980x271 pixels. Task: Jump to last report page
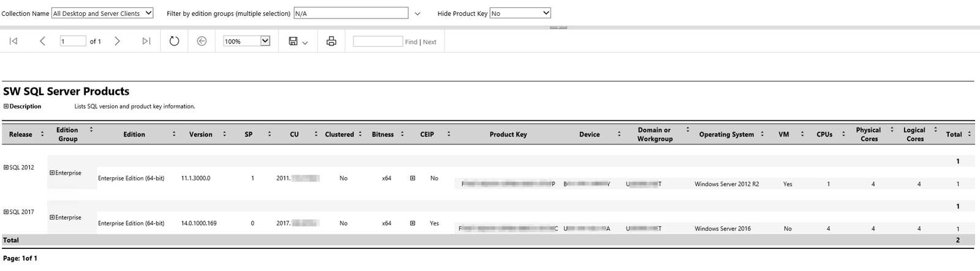point(146,41)
